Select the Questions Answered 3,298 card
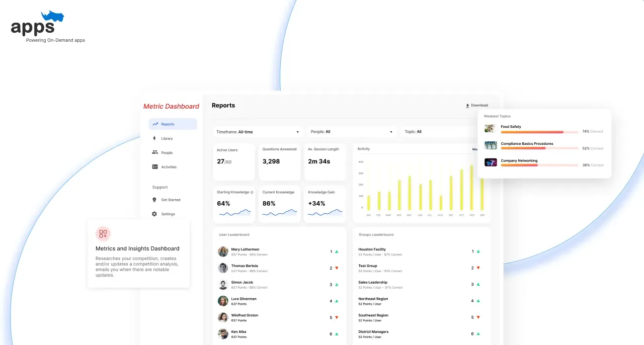Screen dimensions: 644x345 (x=279, y=162)
